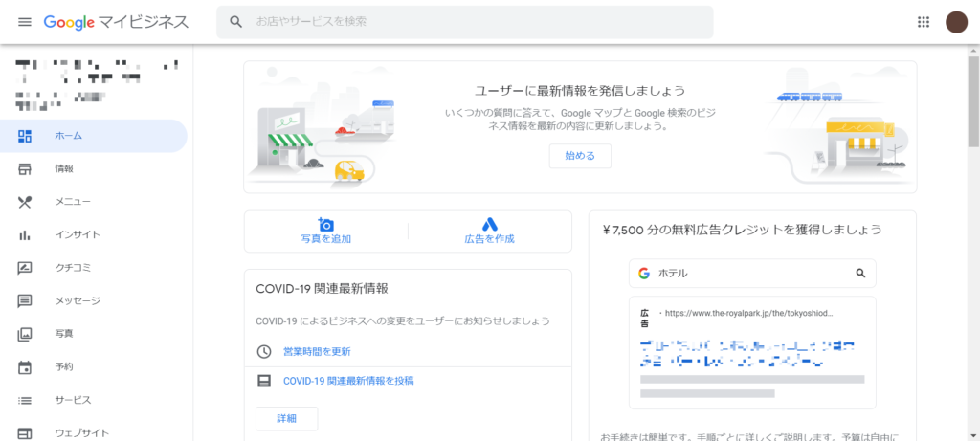Click the インサイト bar chart icon
980x441 pixels.
24,235
